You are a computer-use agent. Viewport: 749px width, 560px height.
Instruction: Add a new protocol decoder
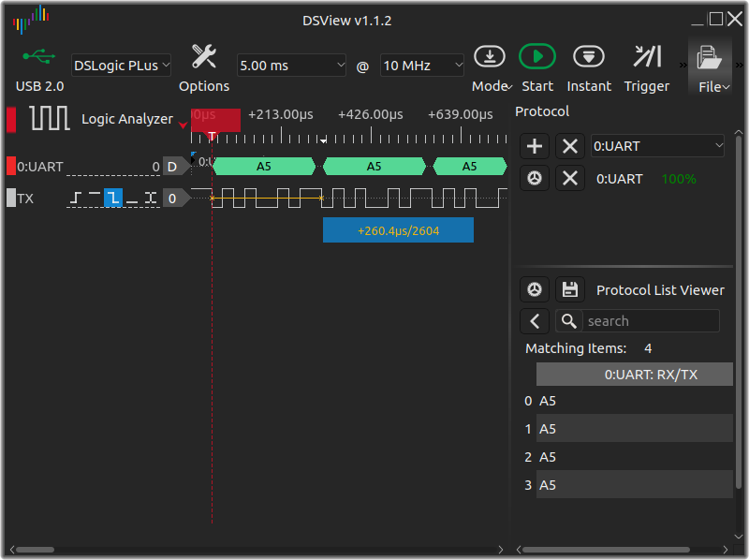[535, 146]
